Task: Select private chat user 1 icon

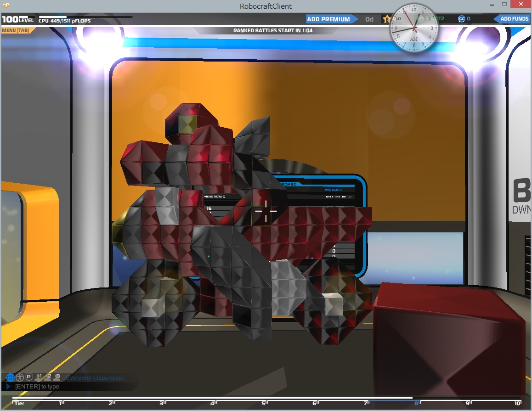Action: click(x=38, y=377)
